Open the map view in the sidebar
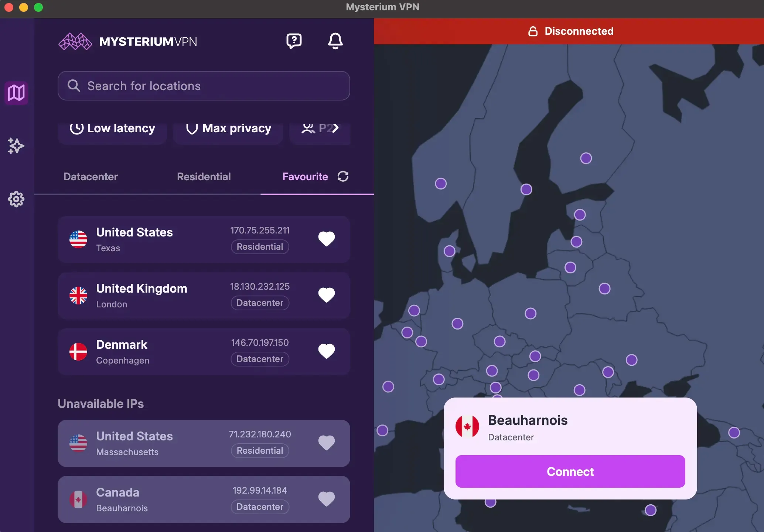This screenshot has height=532, width=764. [16, 93]
